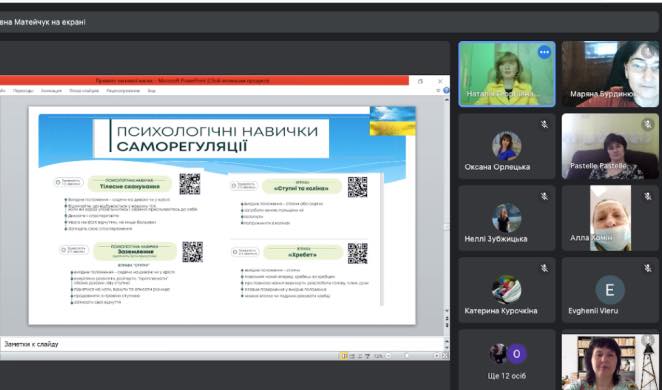The image size is (662, 390).
Task: Select Evghenii Vieru participant tile
Action: (x=610, y=290)
